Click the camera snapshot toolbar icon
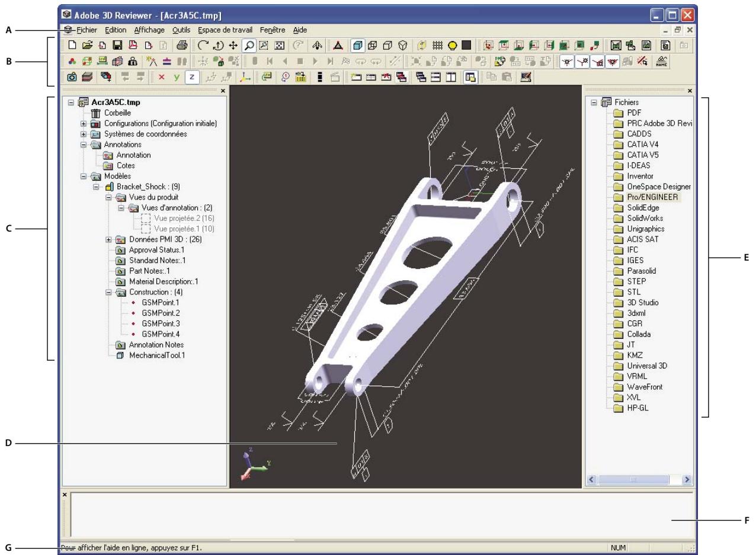The image size is (756, 555). [x=72, y=76]
